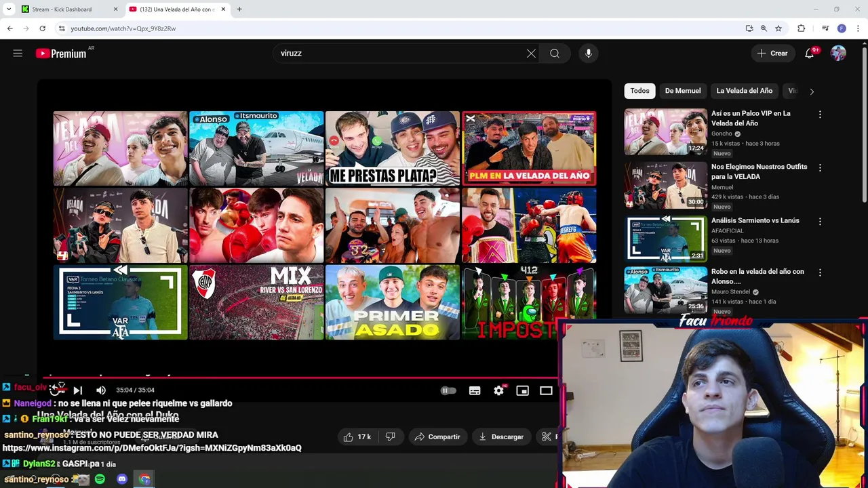Open the Chrome zoom magnifier icon
This screenshot has height=488, width=868.
click(764, 28)
